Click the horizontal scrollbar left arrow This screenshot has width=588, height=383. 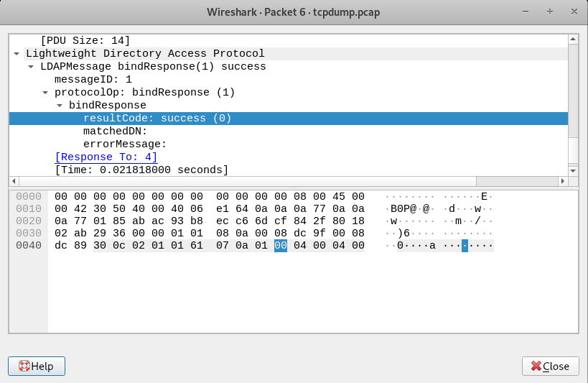(14, 181)
